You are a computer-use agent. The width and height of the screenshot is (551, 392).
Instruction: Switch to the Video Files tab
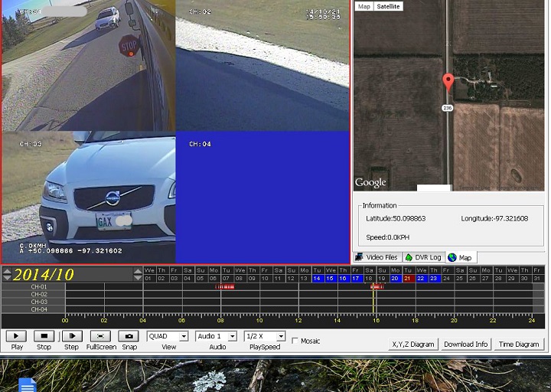pos(377,257)
